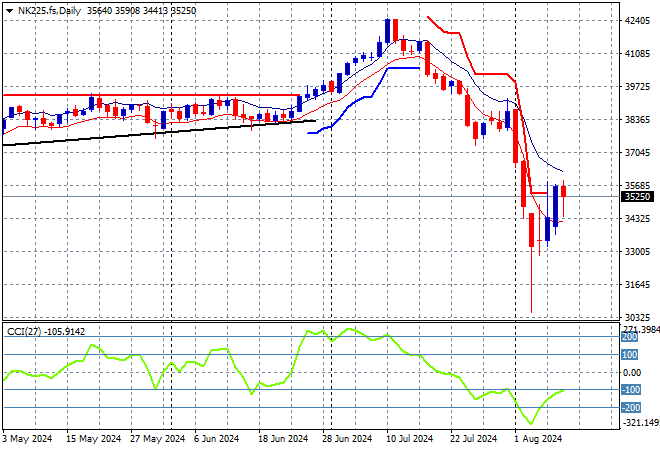Viewport: 660px width, 450px height.
Task: Click the CCI -100 level label
Action: [631, 390]
